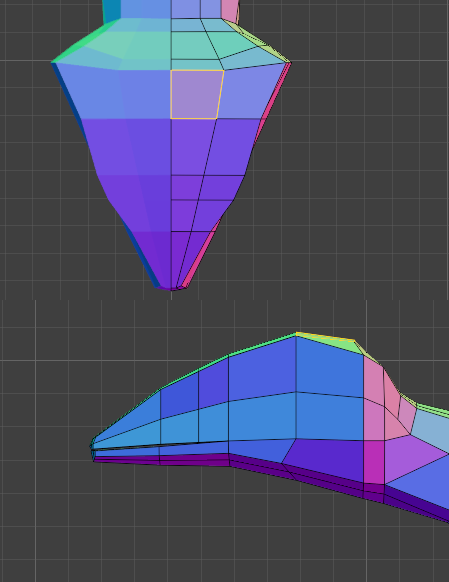Image resolution: width=449 pixels, height=582 pixels.
Task: Select the central vertical edge of the upper mesh
Action: [x=171, y=148]
